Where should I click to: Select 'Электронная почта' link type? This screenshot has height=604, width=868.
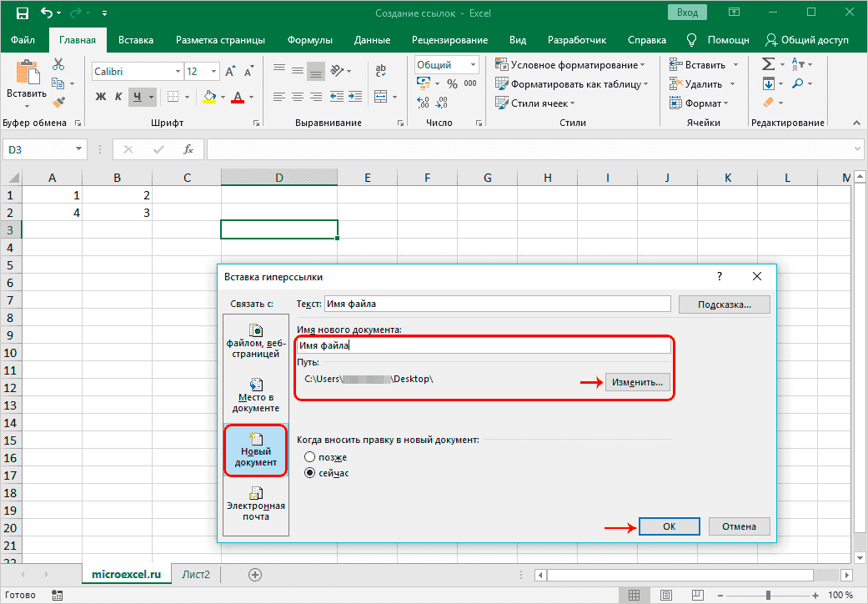click(256, 503)
